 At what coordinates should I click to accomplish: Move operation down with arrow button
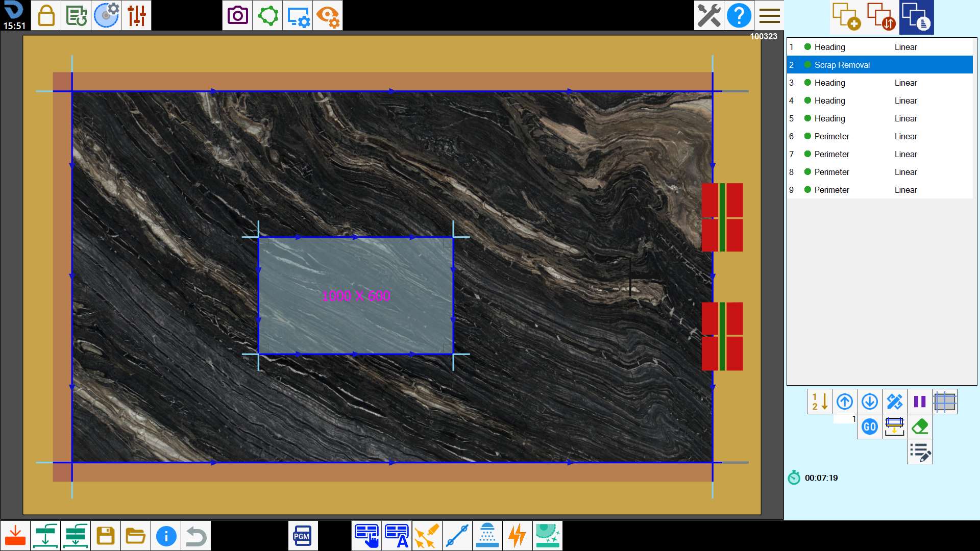pos(870,402)
